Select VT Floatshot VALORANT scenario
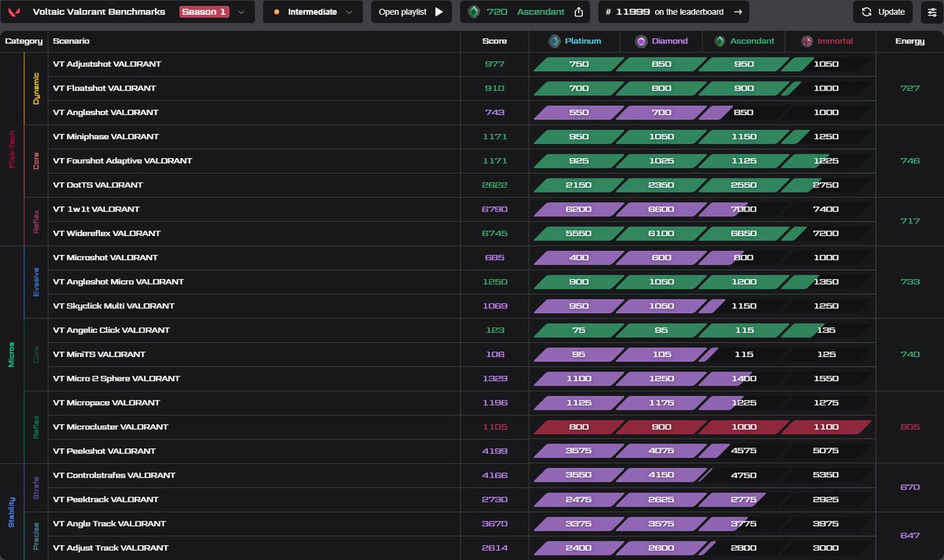 click(104, 88)
